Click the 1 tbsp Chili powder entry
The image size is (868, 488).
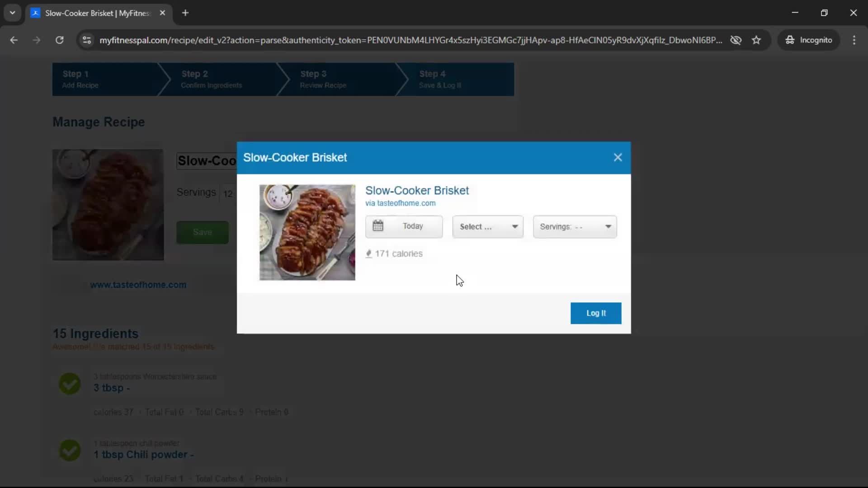[143, 455]
